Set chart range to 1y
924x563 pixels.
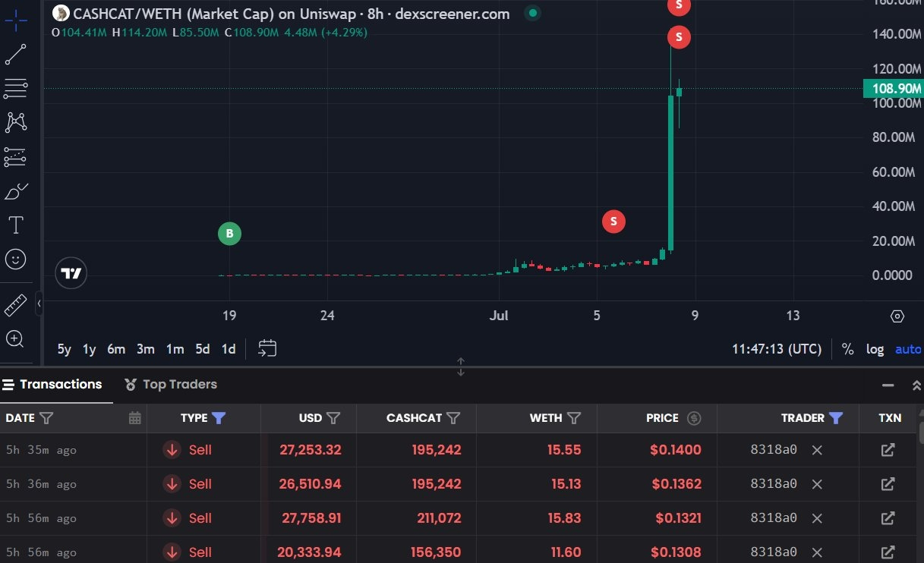click(x=90, y=350)
